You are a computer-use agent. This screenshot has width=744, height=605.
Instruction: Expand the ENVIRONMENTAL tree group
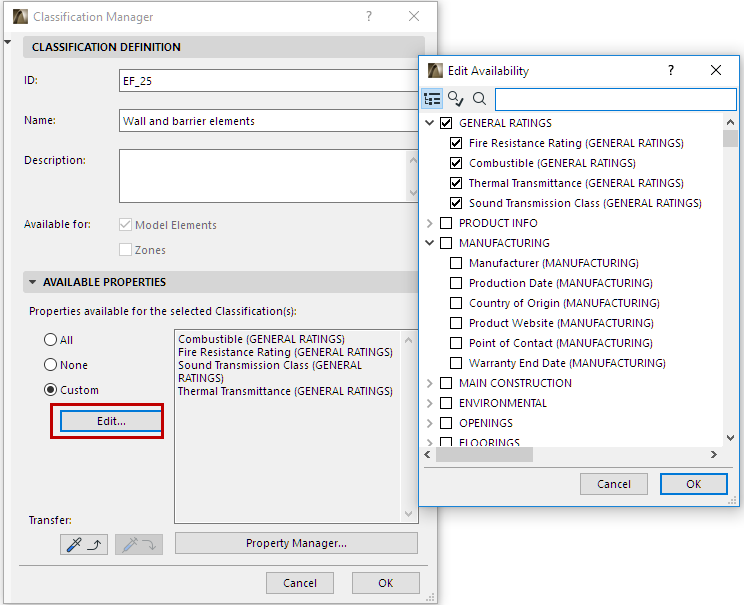[429, 403]
